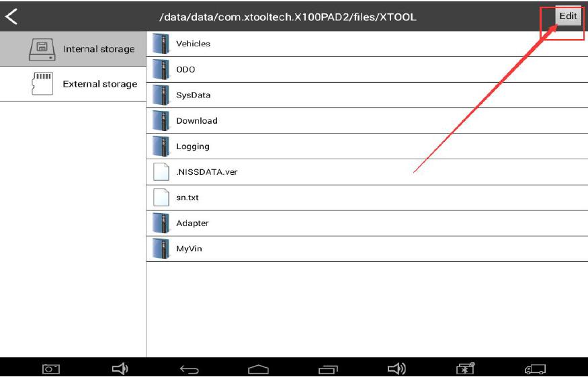Select the .NISSDATA.ver file name
This screenshot has width=588, height=377.
[x=206, y=172]
